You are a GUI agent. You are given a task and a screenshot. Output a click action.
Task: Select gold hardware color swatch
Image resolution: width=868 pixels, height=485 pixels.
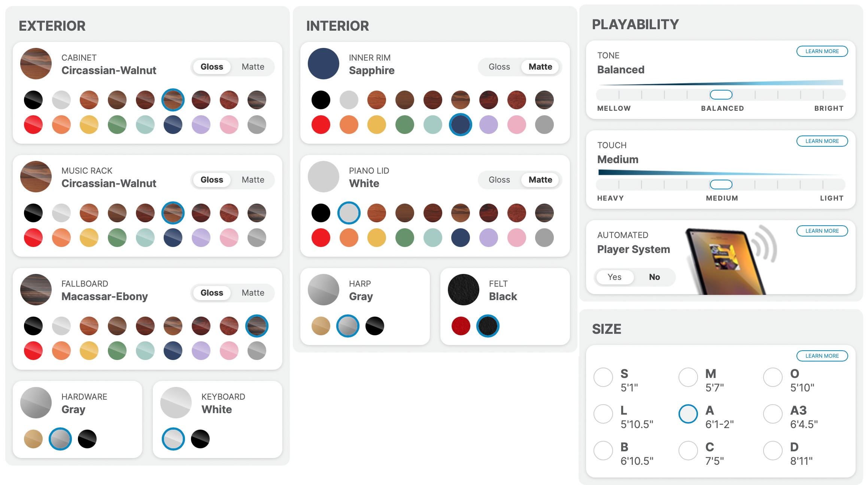(33, 439)
